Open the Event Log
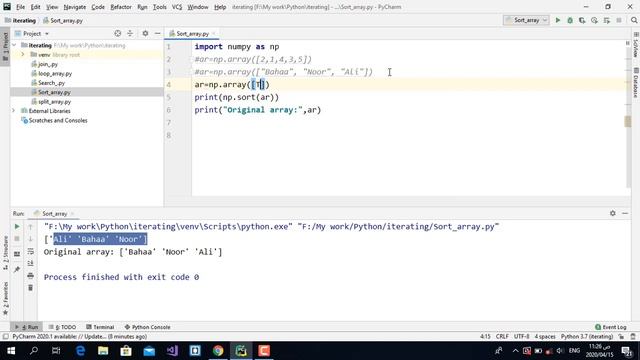 (x=611, y=327)
